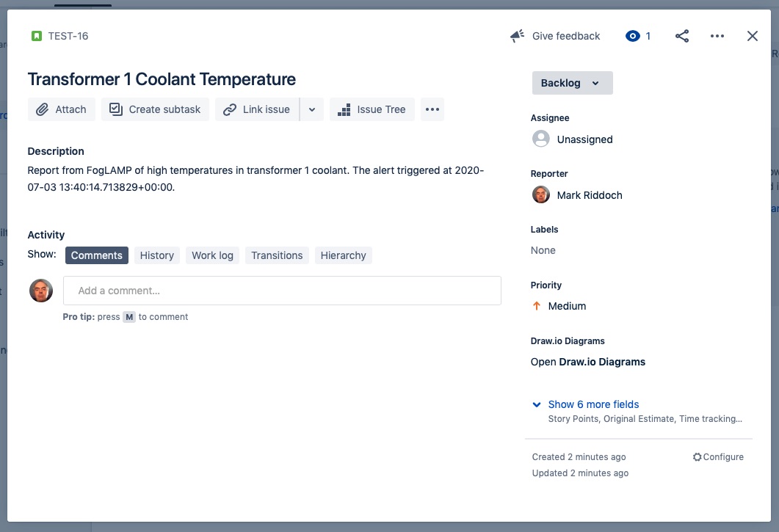Click the Attach paperclip icon
The height and width of the screenshot is (532, 779).
point(44,109)
